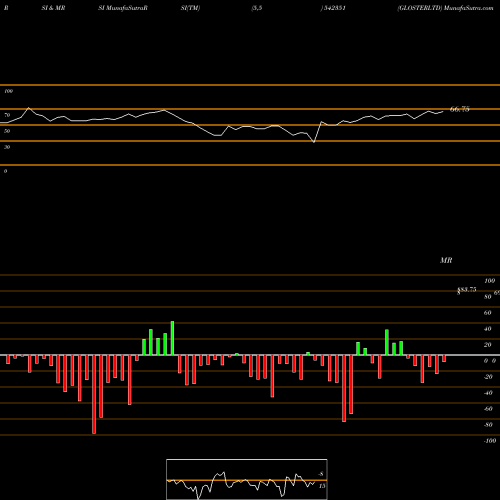This screenshot has width=500, height=500.
Task: Click the RSI axis label 70
Action: 7,115
